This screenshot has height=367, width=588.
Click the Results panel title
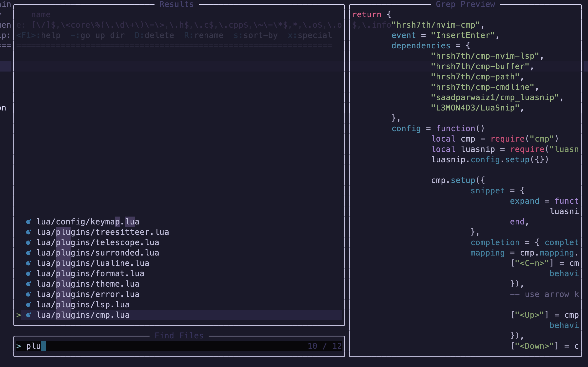point(176,4)
